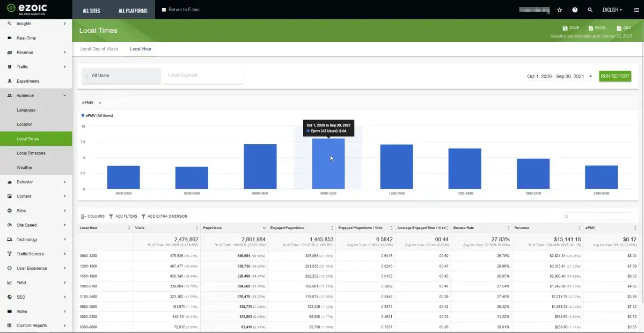Open the star favorites icon
The width and height of the screenshot is (644, 333).
(x=560, y=10)
